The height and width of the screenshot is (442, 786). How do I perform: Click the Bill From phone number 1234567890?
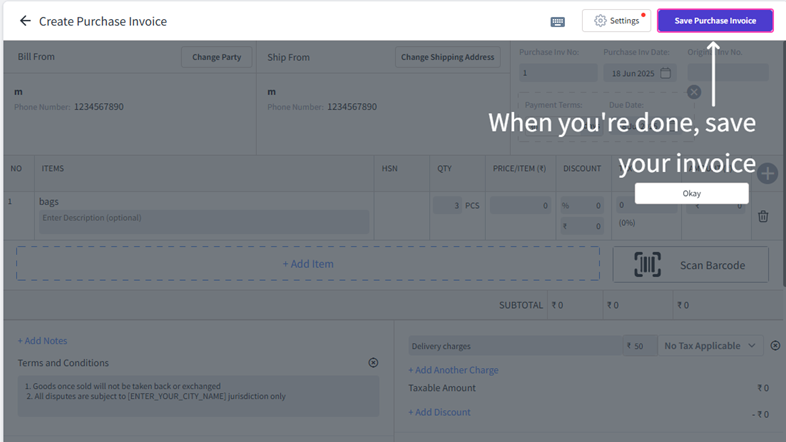(x=99, y=107)
